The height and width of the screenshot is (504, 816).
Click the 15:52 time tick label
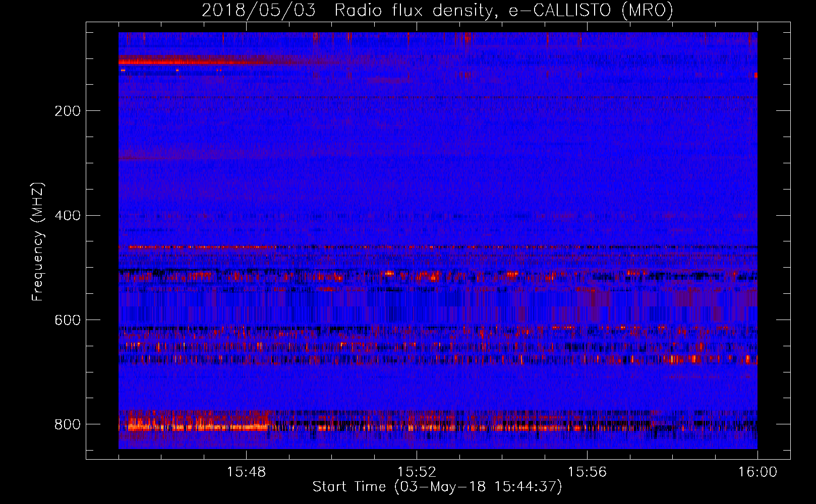417,472
